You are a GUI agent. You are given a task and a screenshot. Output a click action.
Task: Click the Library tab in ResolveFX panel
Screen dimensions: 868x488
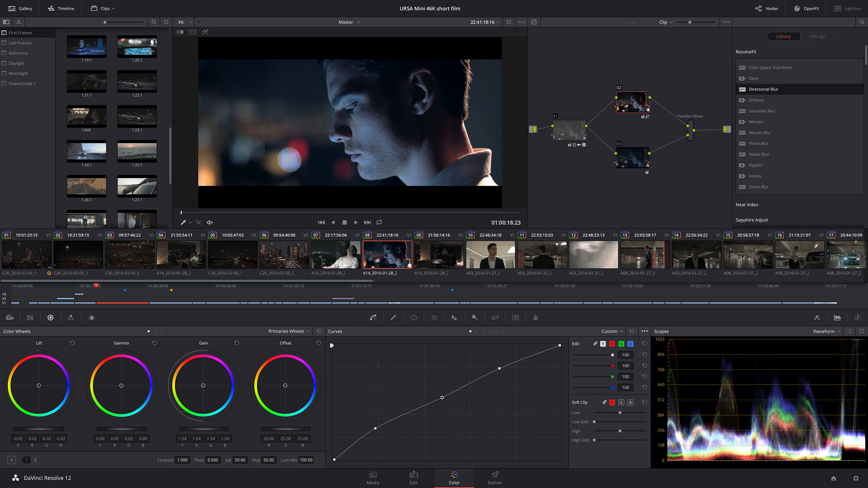coord(783,36)
